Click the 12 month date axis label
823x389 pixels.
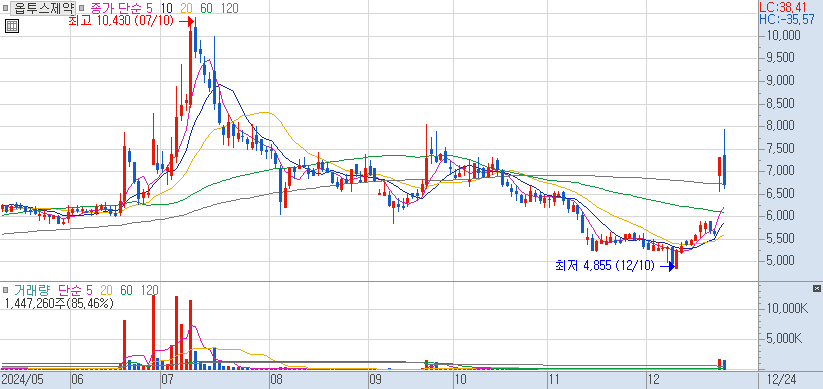[x=653, y=379]
